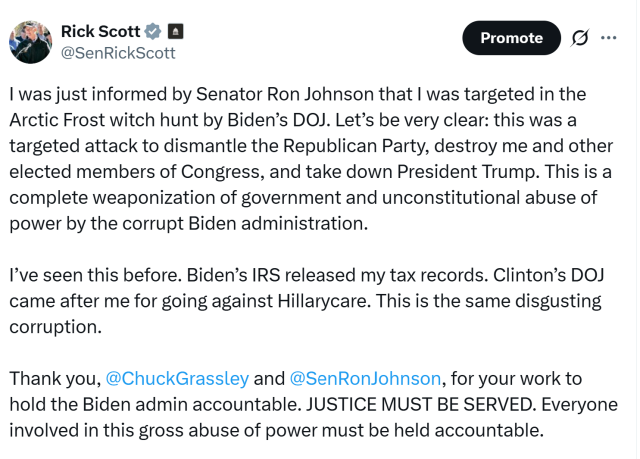Open the three-dot More options menu
The image size is (640, 459).
pyautogui.click(x=609, y=39)
